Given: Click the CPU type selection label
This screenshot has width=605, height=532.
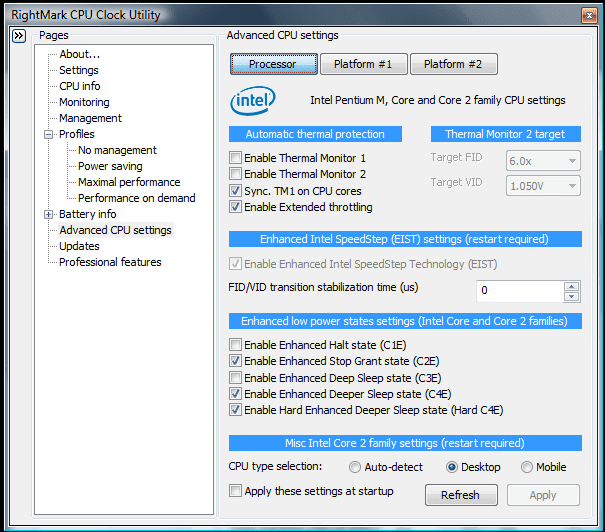Looking at the screenshot, I should click(275, 466).
